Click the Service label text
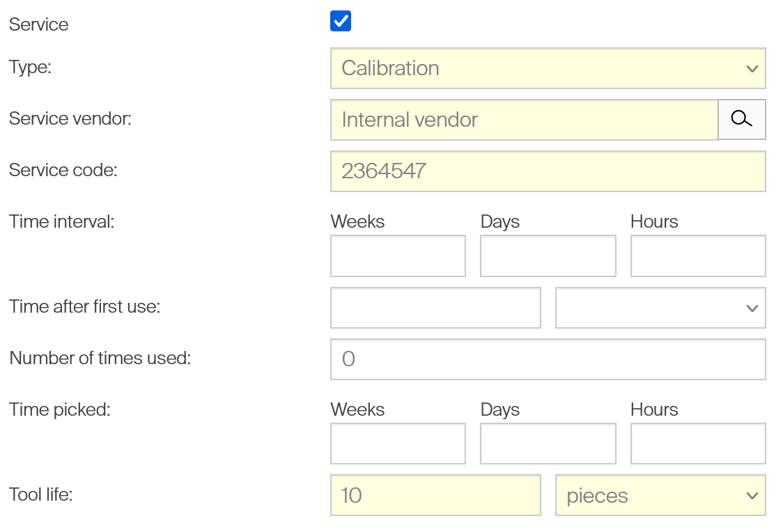Image resolution: width=783 pixels, height=532 pixels. 39,24
